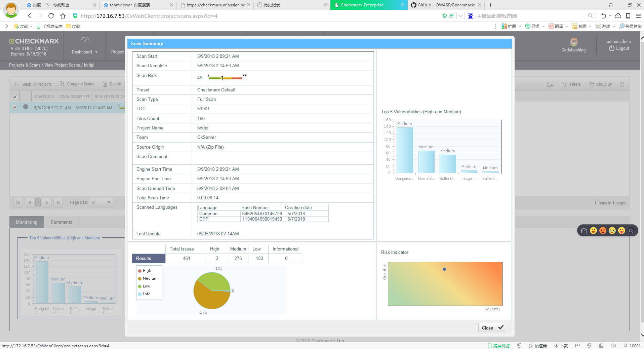Open the mobile favorites folder
Image resolution: width=644 pixels, height=349 pixels.
pos(50,26)
